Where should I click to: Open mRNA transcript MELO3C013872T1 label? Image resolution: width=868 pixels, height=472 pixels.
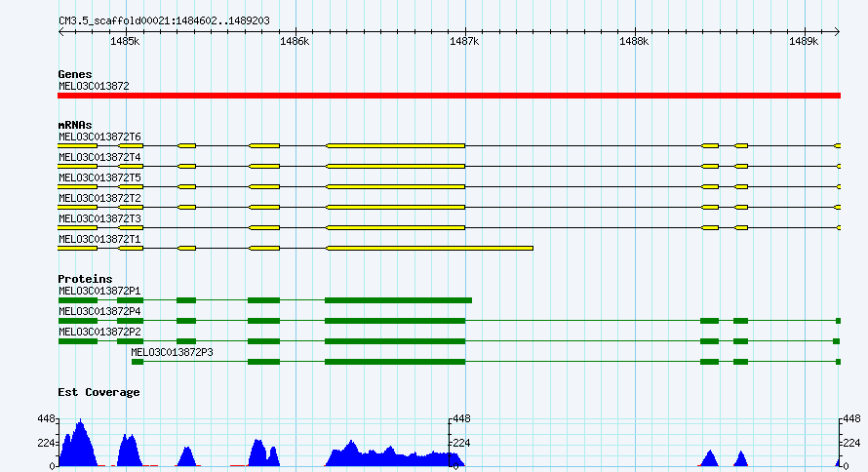[x=99, y=239]
